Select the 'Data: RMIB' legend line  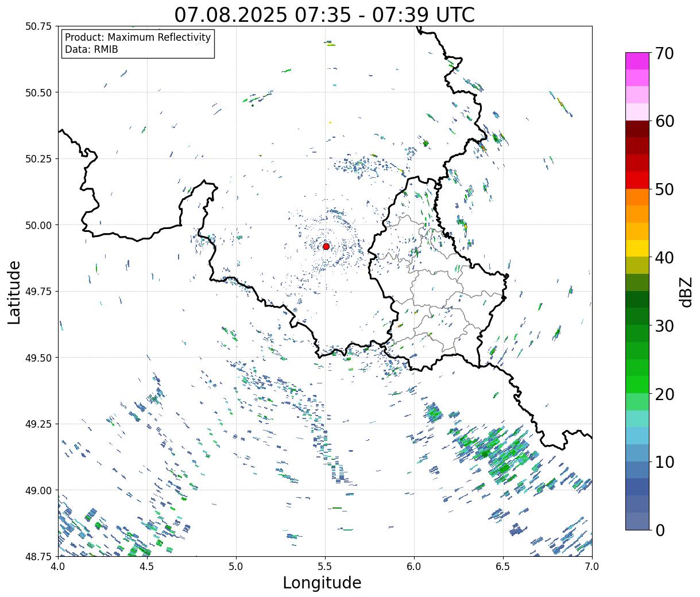[91, 49]
